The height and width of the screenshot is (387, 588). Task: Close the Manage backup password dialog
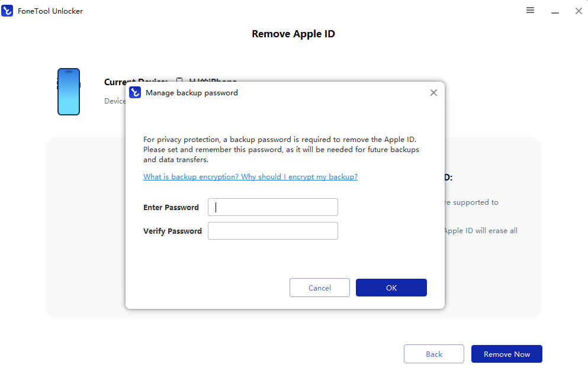click(x=433, y=92)
